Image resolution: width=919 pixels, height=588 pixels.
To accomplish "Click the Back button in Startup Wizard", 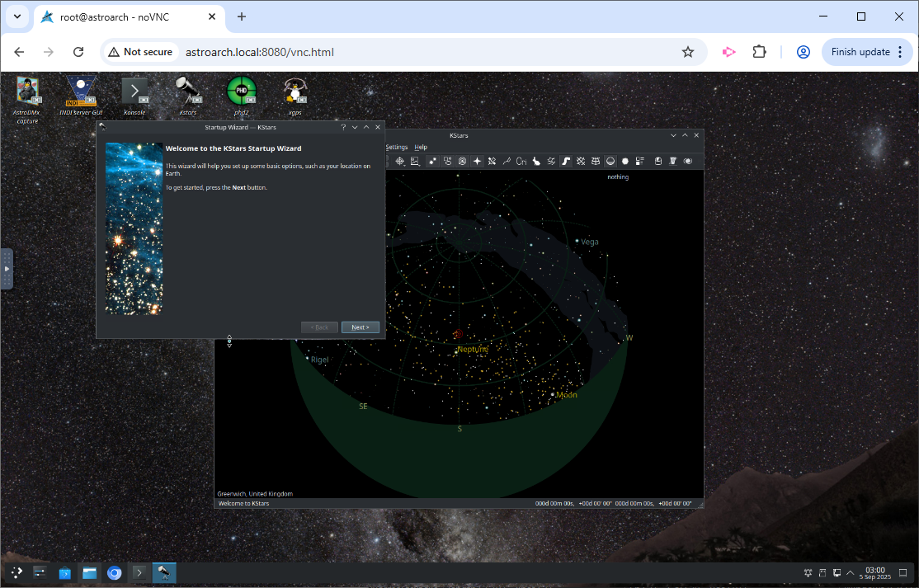I will pyautogui.click(x=319, y=327).
